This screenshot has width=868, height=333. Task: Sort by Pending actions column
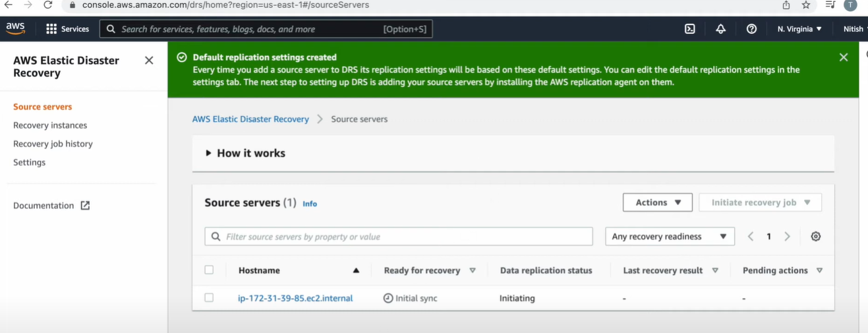coord(819,270)
